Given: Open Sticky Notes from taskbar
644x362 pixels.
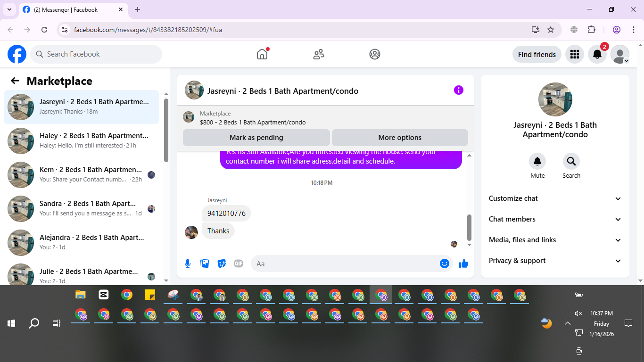Looking at the screenshot, I should pos(150,295).
